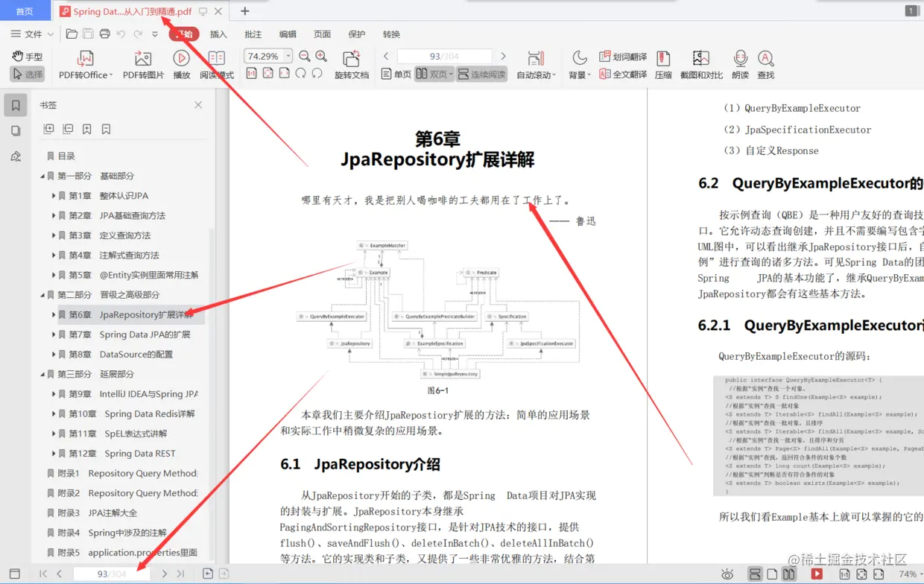Open search with 查找

tap(765, 65)
